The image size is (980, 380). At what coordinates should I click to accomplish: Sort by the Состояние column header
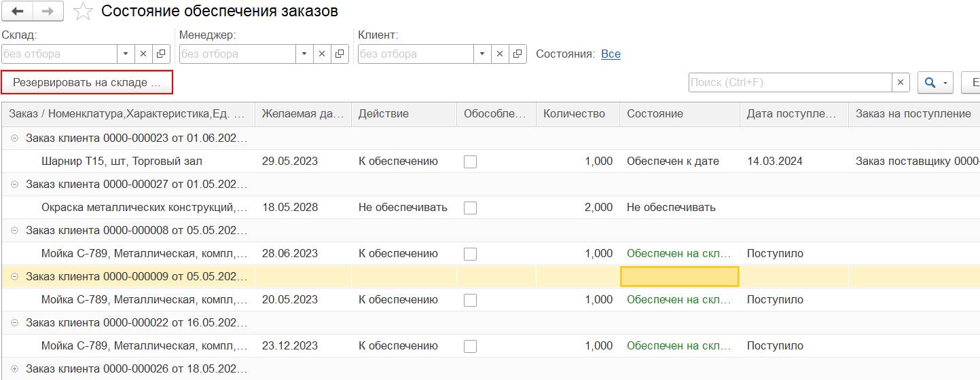point(655,114)
